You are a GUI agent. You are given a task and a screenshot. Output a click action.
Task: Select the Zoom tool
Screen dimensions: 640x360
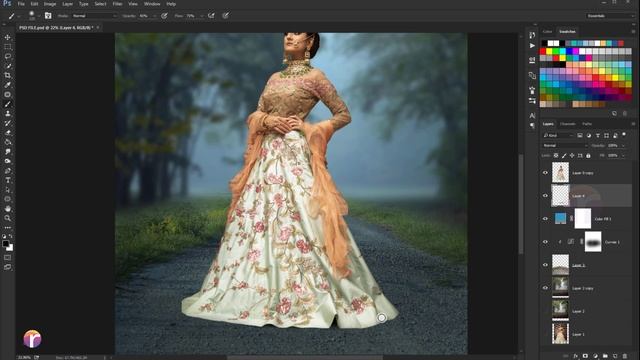7,218
